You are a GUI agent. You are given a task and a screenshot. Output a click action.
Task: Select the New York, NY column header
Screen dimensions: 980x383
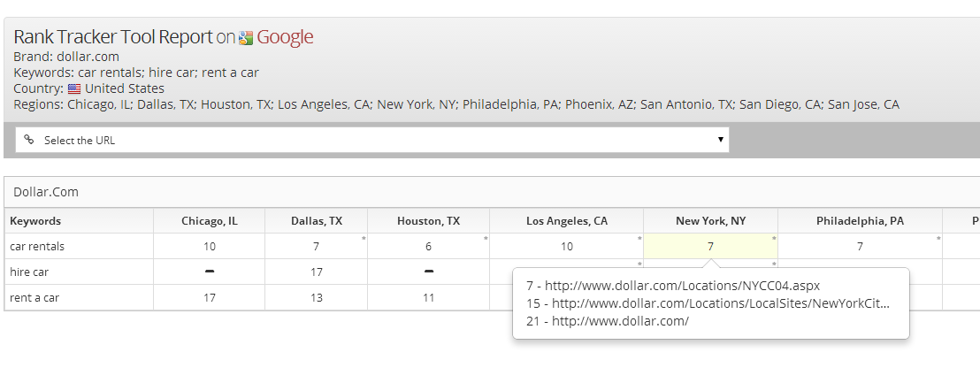point(710,221)
